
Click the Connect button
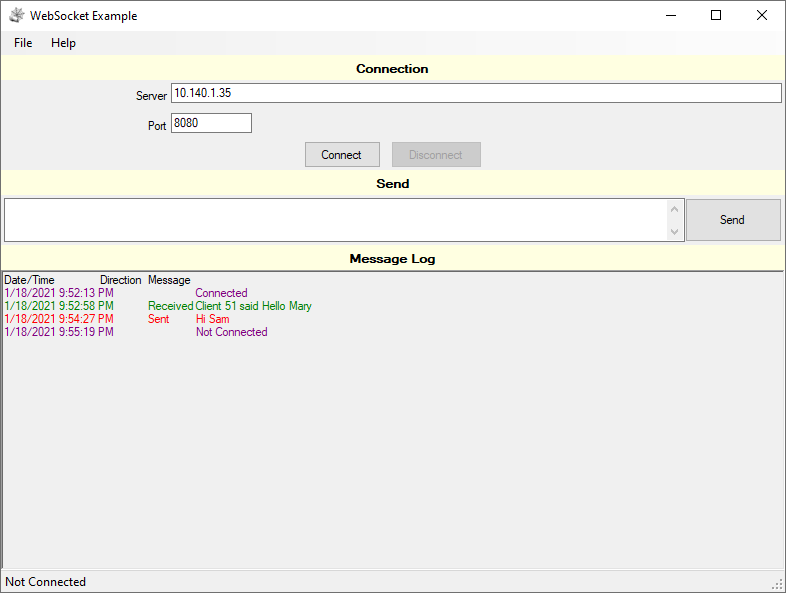[x=342, y=154]
